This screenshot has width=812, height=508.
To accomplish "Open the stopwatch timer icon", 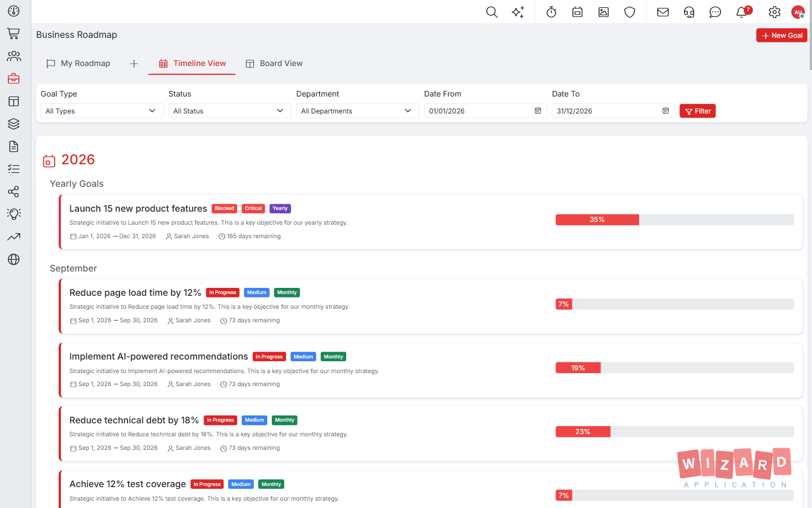I will point(551,12).
